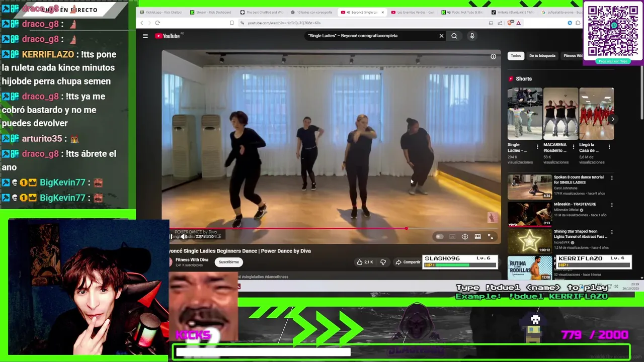Switch to theater mode in the player
644x362 pixels.
(477, 236)
